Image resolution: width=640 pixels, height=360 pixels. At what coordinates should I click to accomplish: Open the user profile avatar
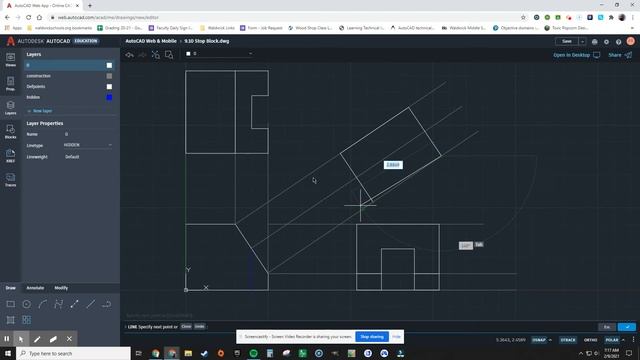[x=631, y=41]
